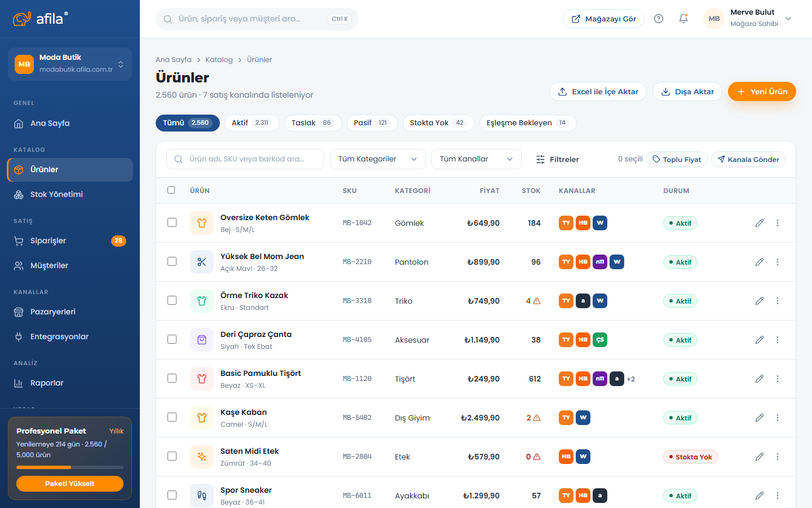Screen dimensions: 812x508
Task: Open the Tüm Kategoriler dropdown
Action: pyautogui.click(x=378, y=159)
